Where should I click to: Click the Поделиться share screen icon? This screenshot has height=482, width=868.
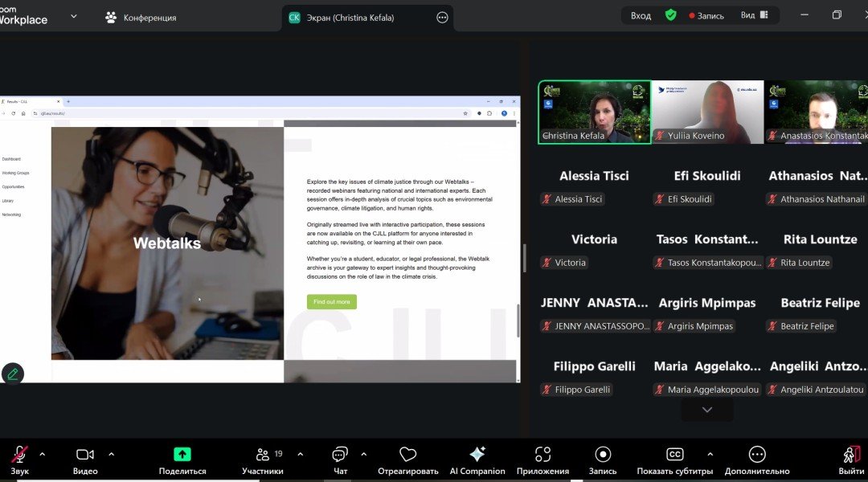[182, 455]
